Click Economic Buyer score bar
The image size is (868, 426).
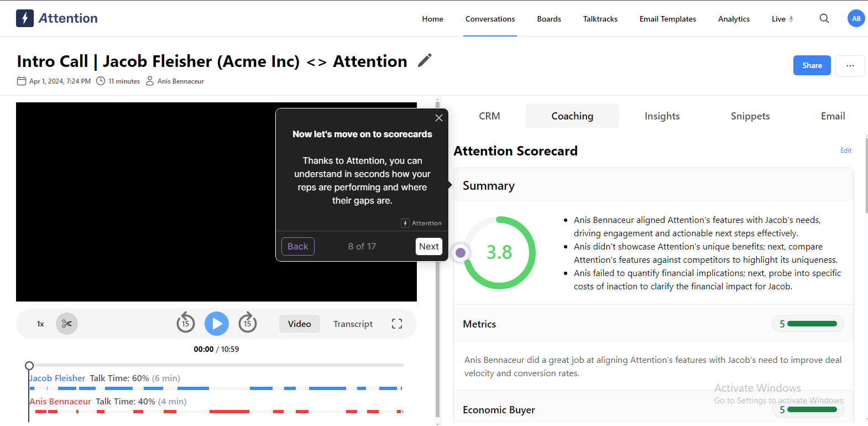(808, 410)
